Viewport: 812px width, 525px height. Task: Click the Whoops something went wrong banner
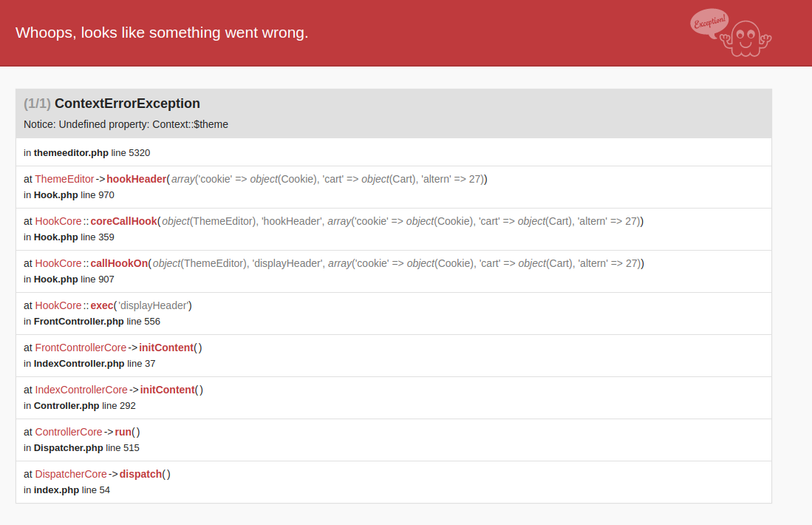coord(162,33)
